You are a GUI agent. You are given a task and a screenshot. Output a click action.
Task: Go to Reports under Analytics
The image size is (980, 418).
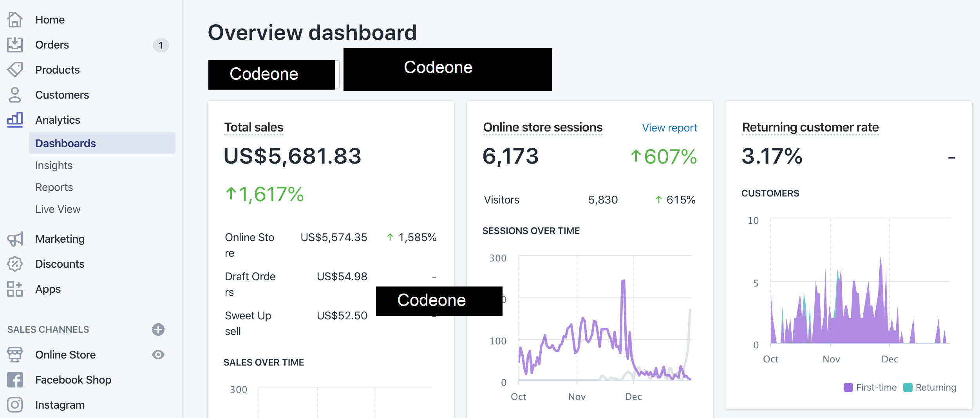tap(54, 187)
